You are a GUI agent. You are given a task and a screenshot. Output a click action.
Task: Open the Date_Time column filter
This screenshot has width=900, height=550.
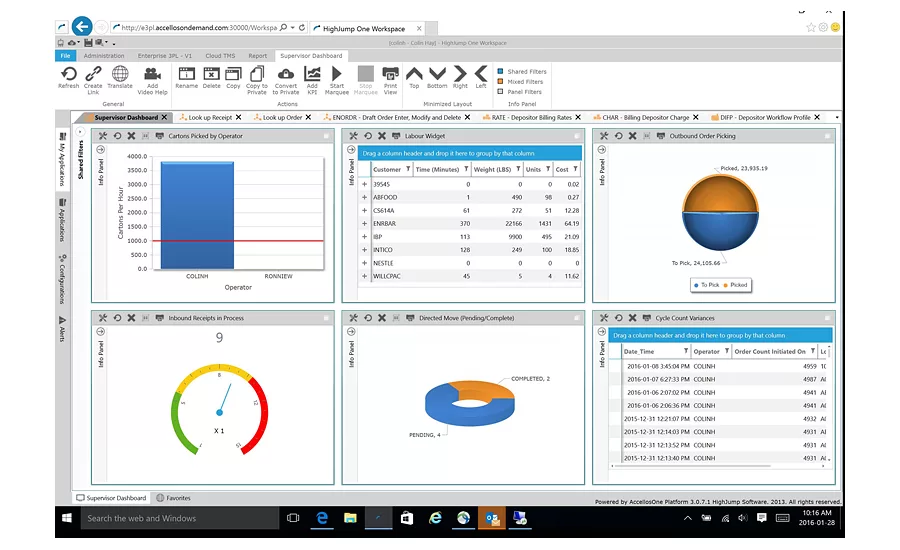[x=686, y=351]
